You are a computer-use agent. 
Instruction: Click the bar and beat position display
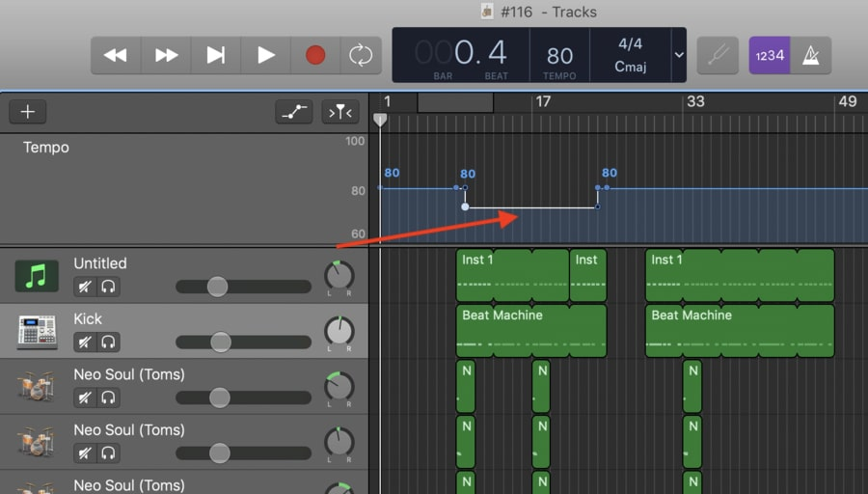pos(461,53)
